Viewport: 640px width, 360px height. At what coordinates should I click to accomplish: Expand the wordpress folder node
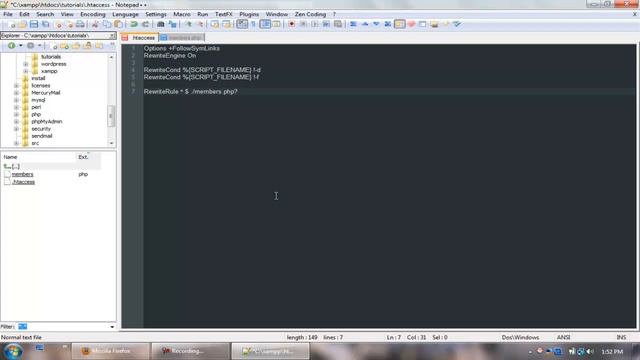pyautogui.click(x=26, y=64)
